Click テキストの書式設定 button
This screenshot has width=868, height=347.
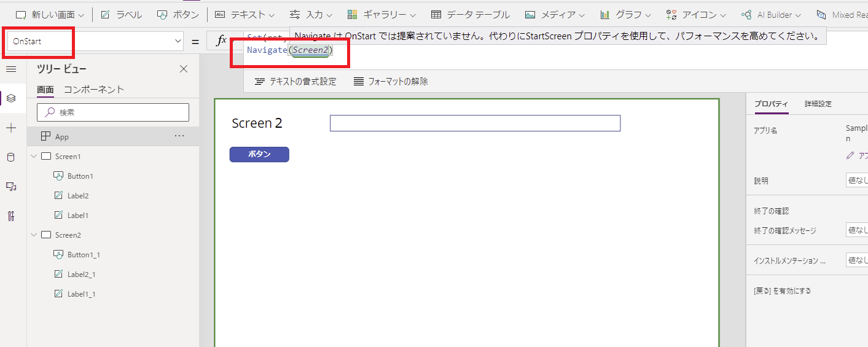[x=295, y=82]
